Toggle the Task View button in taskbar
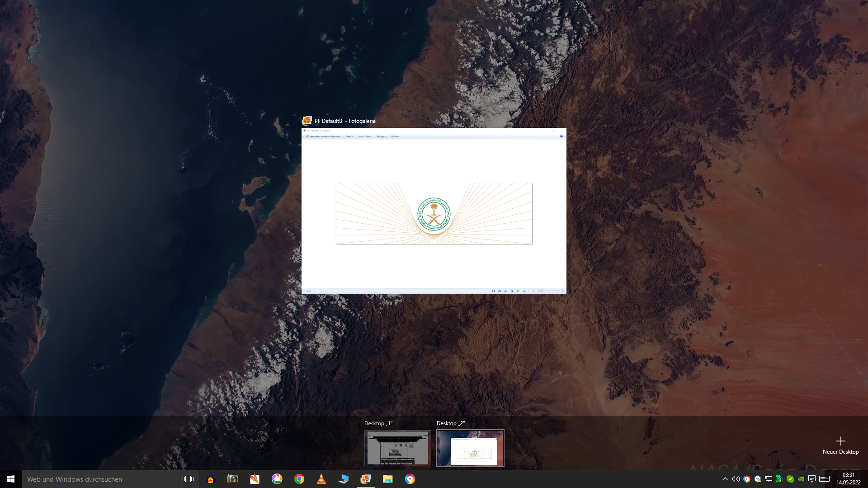The height and width of the screenshot is (488, 868). point(188,479)
